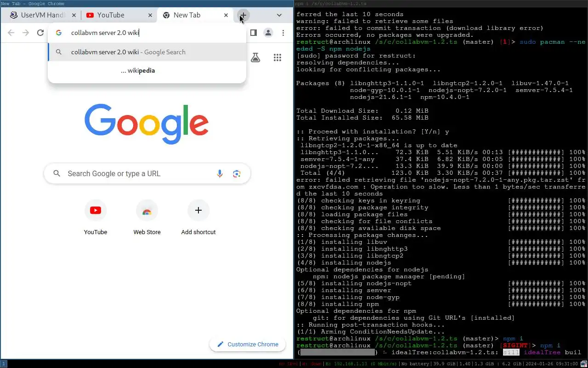Open the Web Store shortcut tile

coord(147,218)
